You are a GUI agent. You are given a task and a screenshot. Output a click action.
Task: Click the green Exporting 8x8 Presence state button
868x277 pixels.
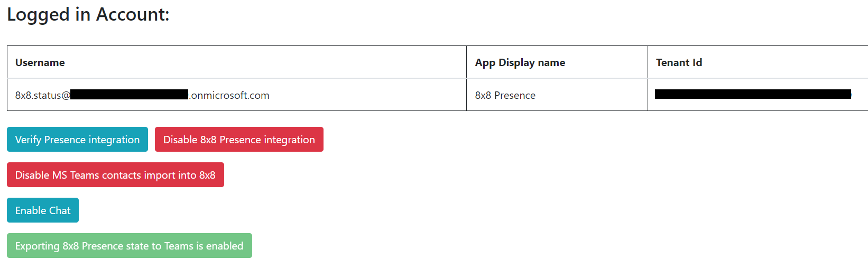click(130, 246)
